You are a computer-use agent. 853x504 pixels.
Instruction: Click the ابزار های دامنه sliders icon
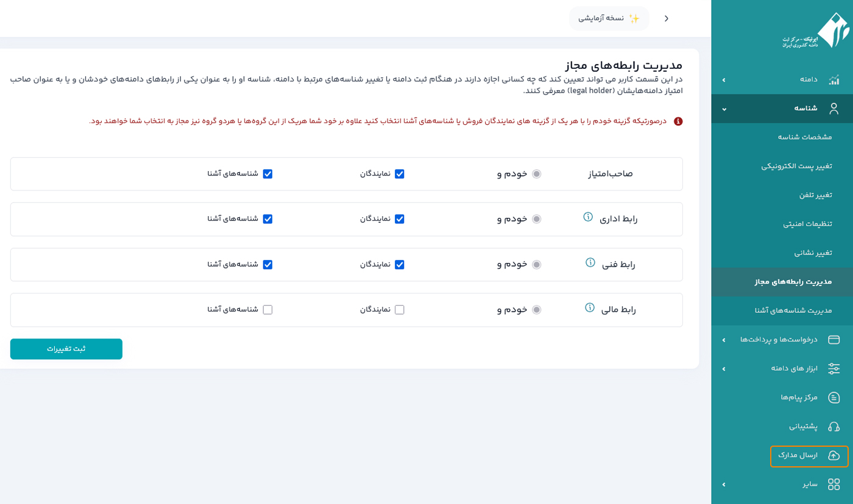834,368
